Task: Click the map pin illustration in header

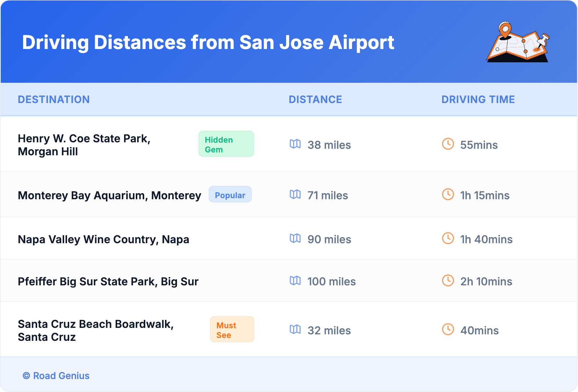Action: coord(518,43)
